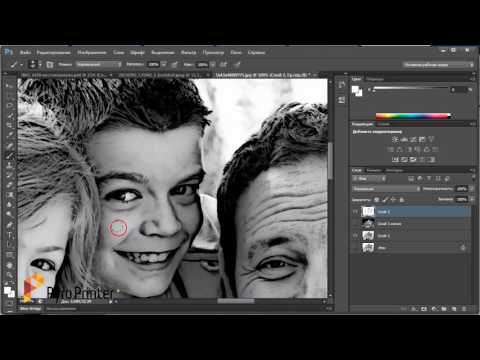Open the brush opacity slider dropdown

click(x=164, y=64)
